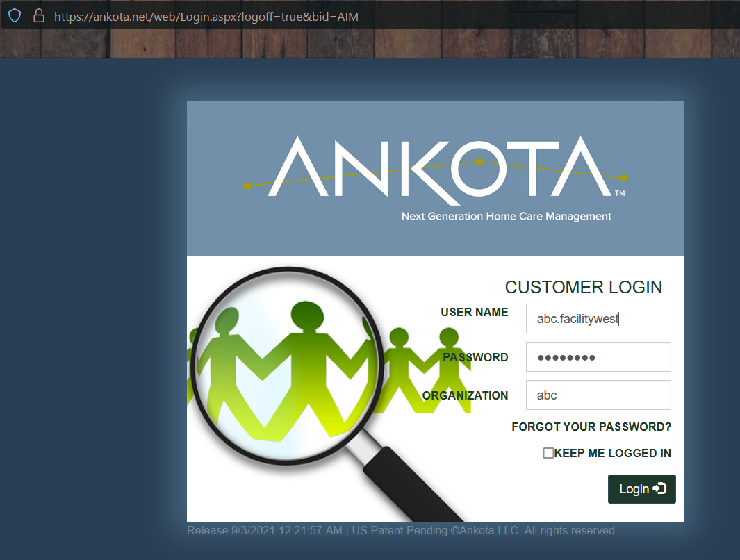
Task: Click the padlock site security icon
Action: (39, 16)
